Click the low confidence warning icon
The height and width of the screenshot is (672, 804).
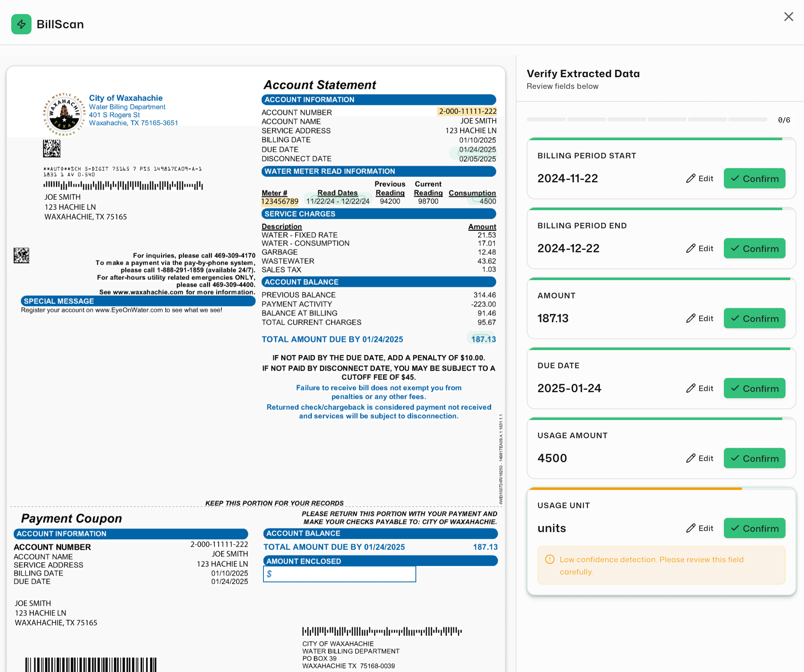pyautogui.click(x=550, y=559)
